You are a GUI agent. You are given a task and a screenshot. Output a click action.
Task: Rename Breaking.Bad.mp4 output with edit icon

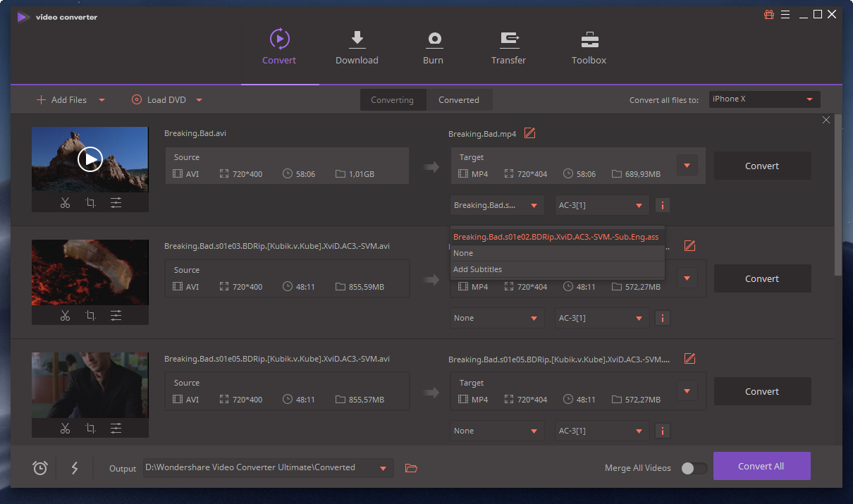(x=529, y=133)
